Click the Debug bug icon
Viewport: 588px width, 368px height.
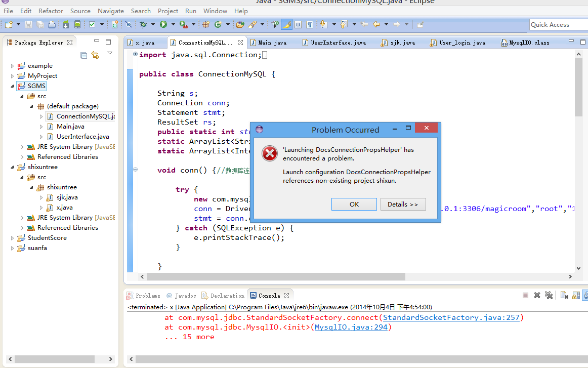[144, 24]
